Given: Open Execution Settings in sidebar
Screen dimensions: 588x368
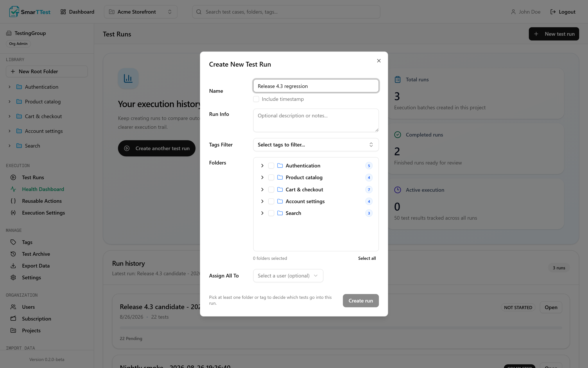Looking at the screenshot, I should tap(44, 213).
